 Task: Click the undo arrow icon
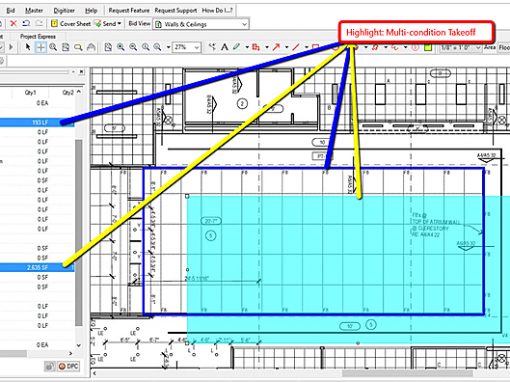tap(26, 24)
